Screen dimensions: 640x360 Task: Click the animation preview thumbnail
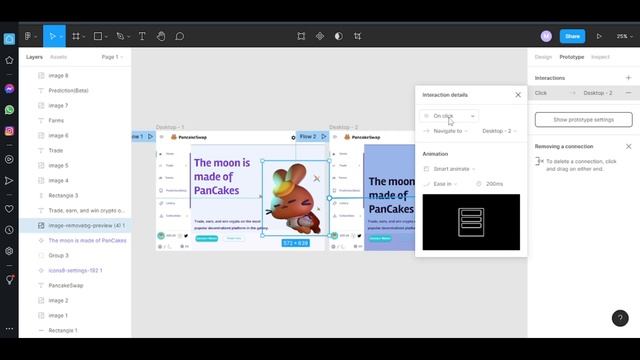[471, 222]
